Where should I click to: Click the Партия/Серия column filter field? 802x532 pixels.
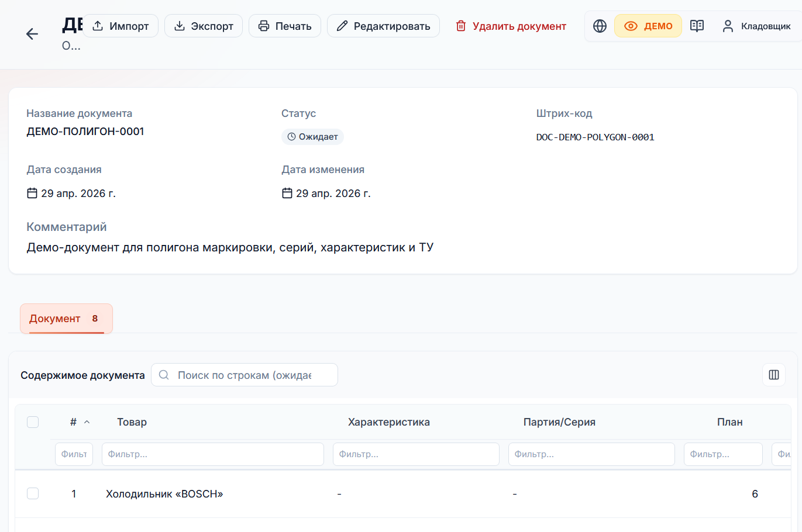pyautogui.click(x=591, y=454)
